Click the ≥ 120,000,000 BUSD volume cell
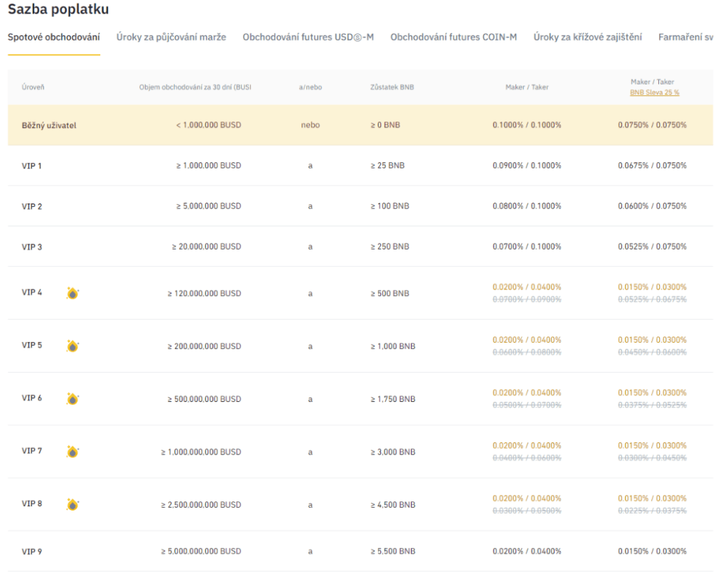The height and width of the screenshot is (576, 728). point(204,293)
